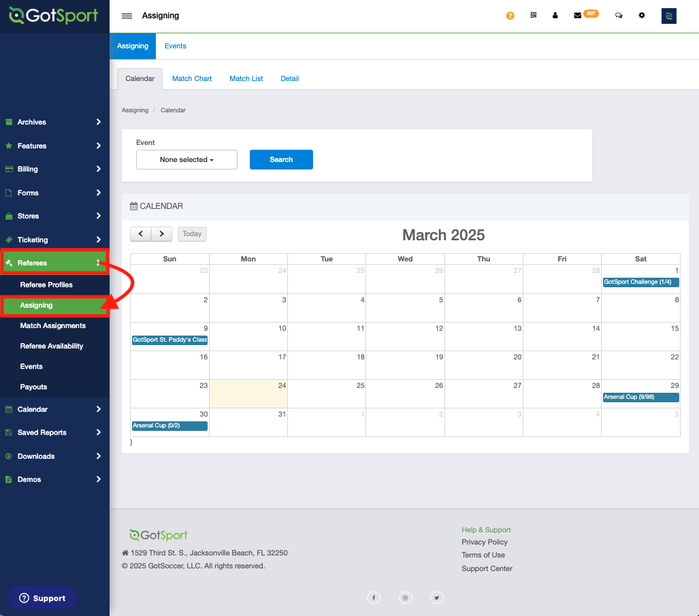The width and height of the screenshot is (699, 616).
Task: Expand the Billing sidebar section
Action: click(32, 169)
